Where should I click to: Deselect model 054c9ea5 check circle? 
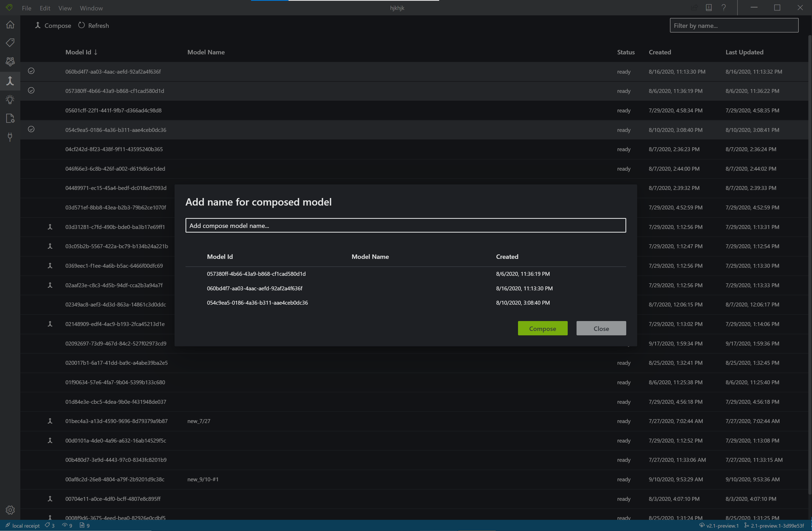[31, 129]
